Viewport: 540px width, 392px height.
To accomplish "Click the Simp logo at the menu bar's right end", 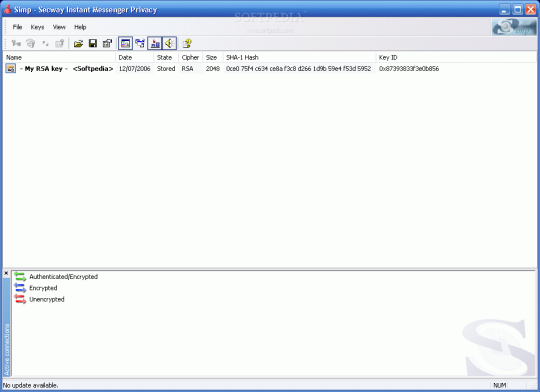I will [x=514, y=27].
